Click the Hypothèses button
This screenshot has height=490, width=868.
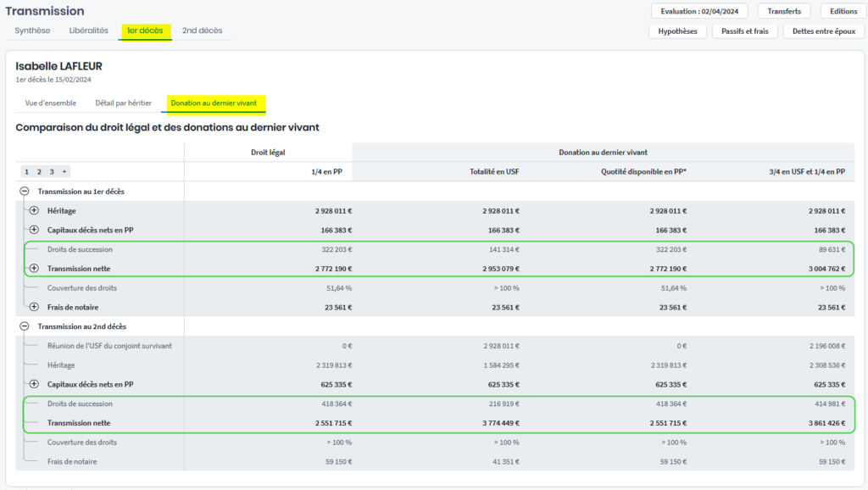click(x=677, y=31)
